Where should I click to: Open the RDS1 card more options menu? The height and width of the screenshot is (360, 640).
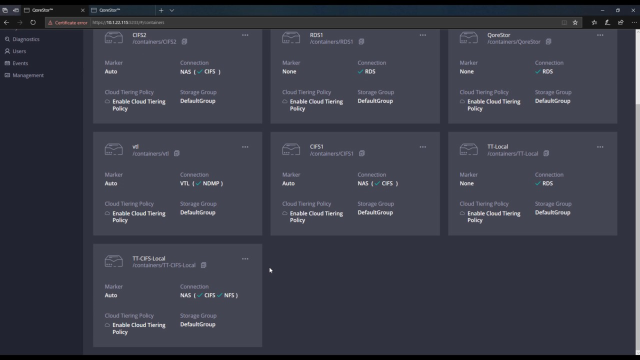click(x=422, y=35)
